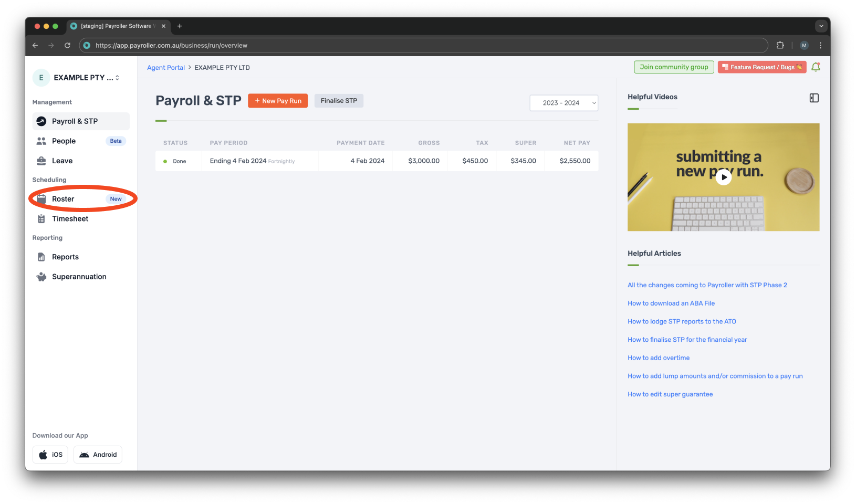The image size is (856, 504).
Task: Click the address bar URL field
Action: pos(423,46)
